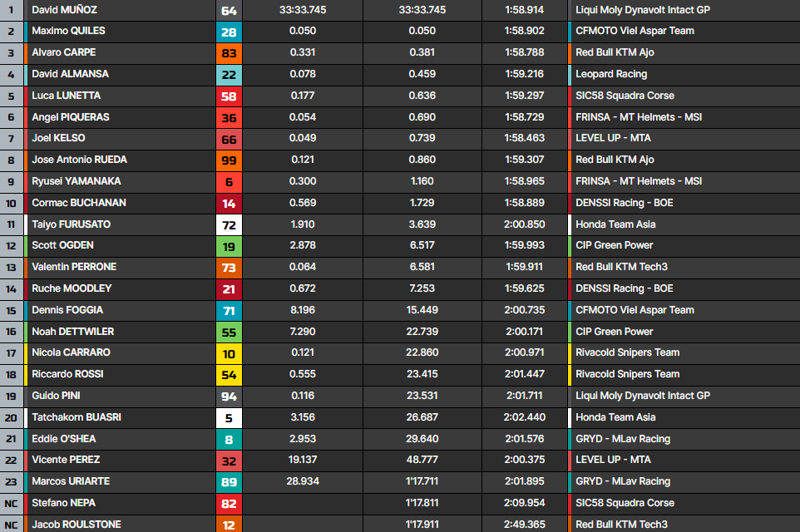Click Jacob ROULSTONE's lap time 2:49.365
The height and width of the screenshot is (532, 800).
(x=524, y=525)
